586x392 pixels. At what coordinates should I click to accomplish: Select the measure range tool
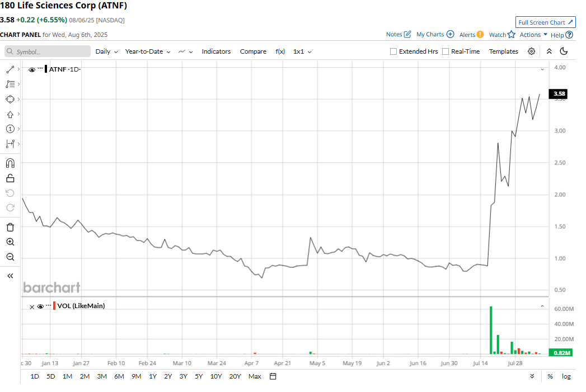tap(10, 144)
